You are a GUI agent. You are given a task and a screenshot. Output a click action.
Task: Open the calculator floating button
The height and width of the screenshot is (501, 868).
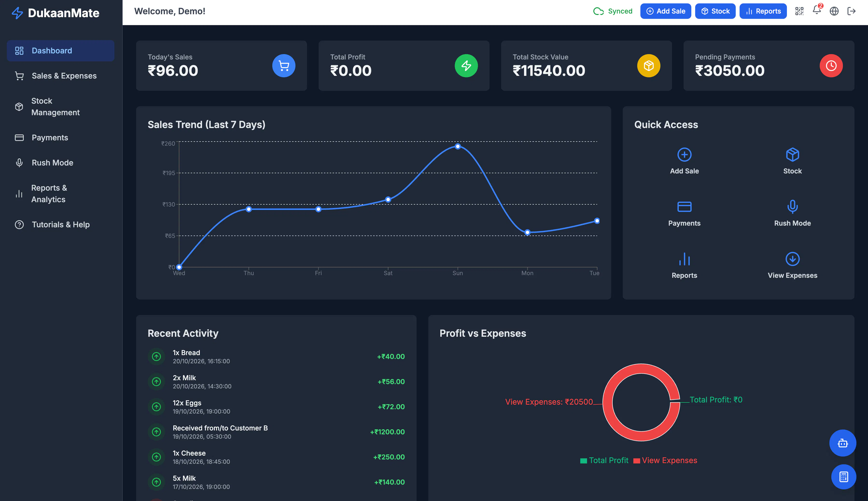pos(844,477)
